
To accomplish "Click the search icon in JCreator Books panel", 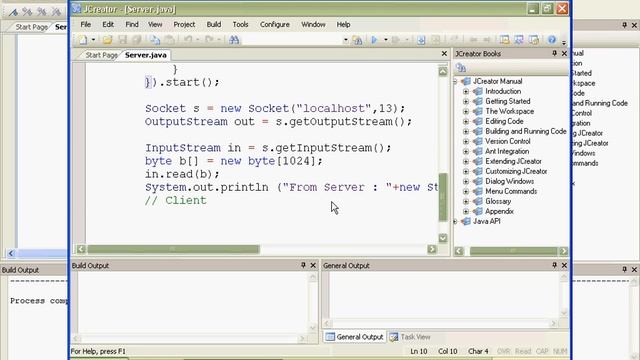I will [x=461, y=68].
